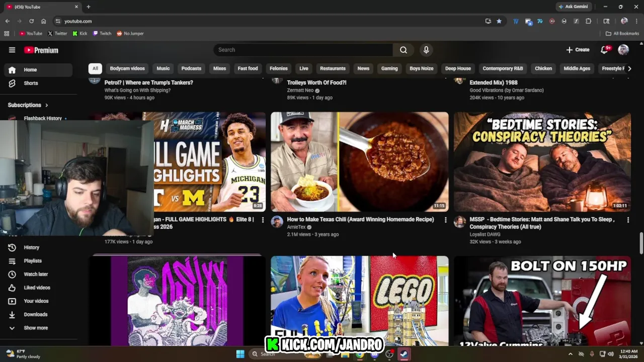Go back with the browser back arrow
Viewport: 644px width, 362px height.
(7, 21)
